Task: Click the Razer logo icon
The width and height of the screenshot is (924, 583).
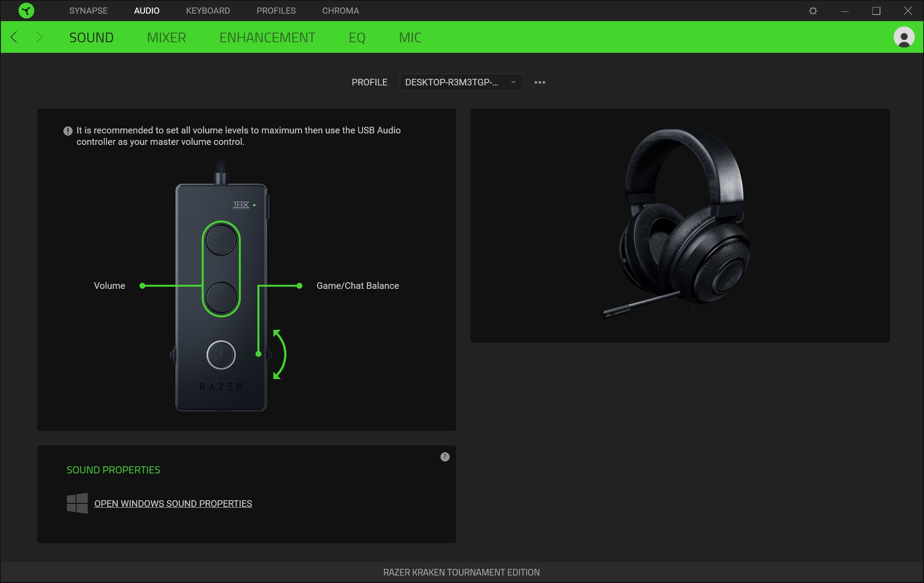Action: 26,11
